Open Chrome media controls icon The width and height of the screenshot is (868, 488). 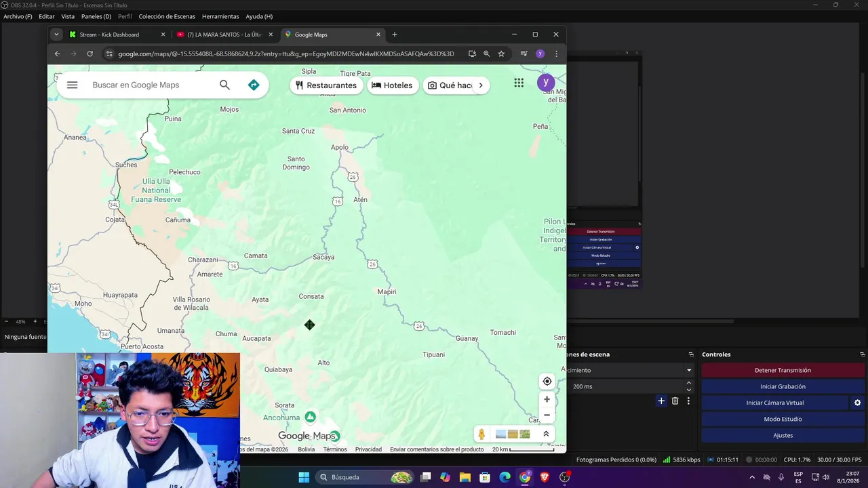click(524, 54)
